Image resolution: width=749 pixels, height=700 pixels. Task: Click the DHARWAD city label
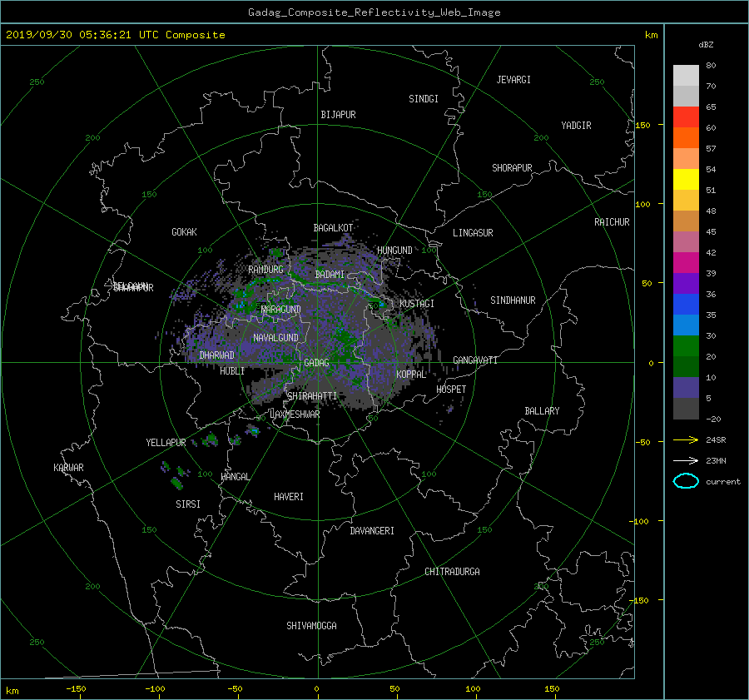pos(216,355)
